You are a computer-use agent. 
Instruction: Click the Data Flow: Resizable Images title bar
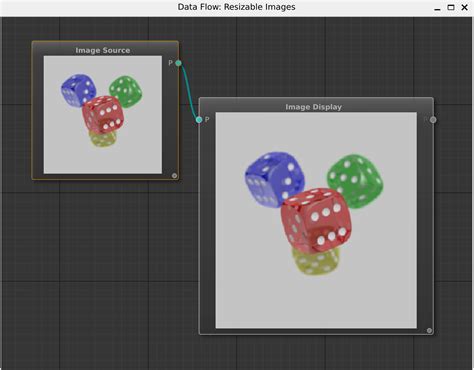(236, 7)
